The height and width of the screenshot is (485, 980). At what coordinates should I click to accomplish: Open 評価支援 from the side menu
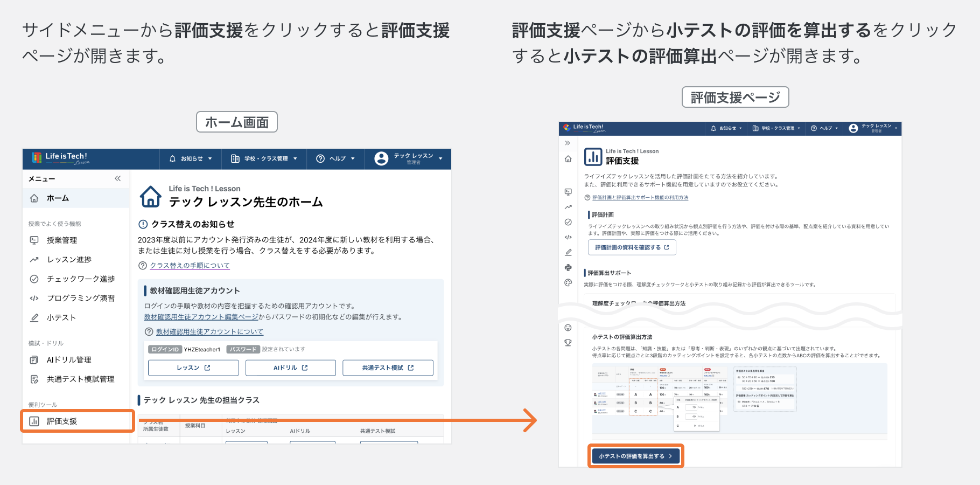pos(77,421)
